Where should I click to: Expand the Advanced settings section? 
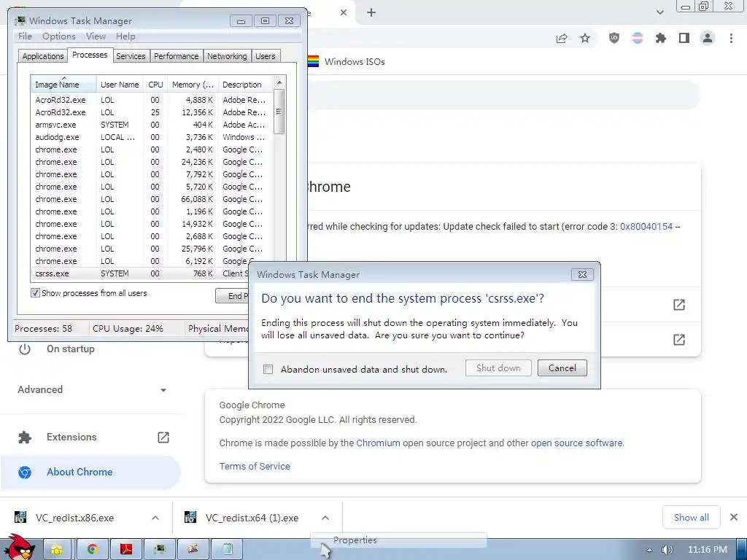[93, 390]
